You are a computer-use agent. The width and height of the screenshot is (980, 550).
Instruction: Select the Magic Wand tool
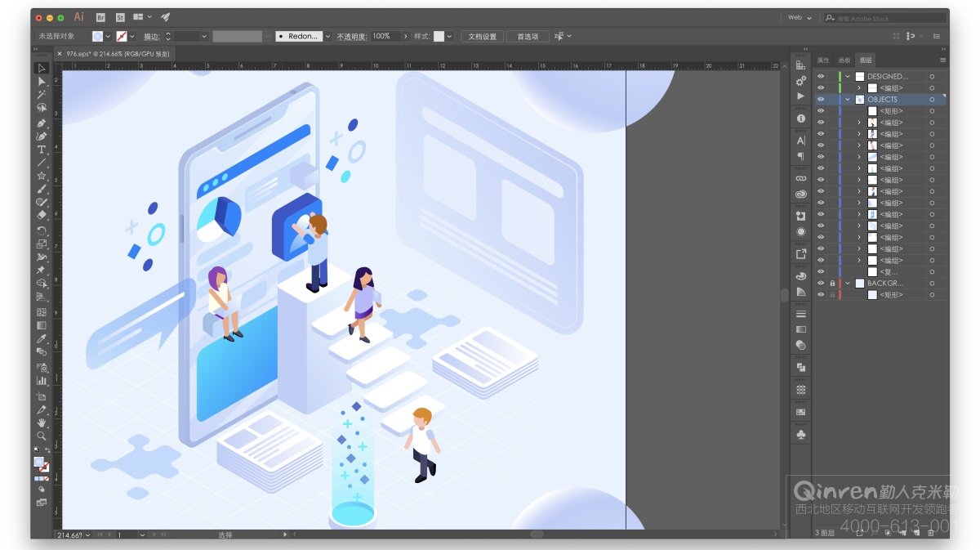coord(41,95)
